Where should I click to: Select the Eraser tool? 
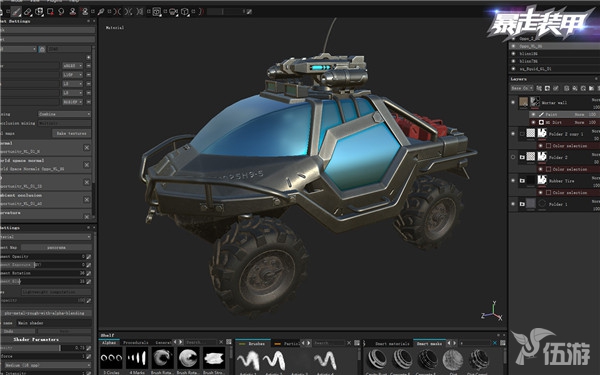click(x=27, y=11)
